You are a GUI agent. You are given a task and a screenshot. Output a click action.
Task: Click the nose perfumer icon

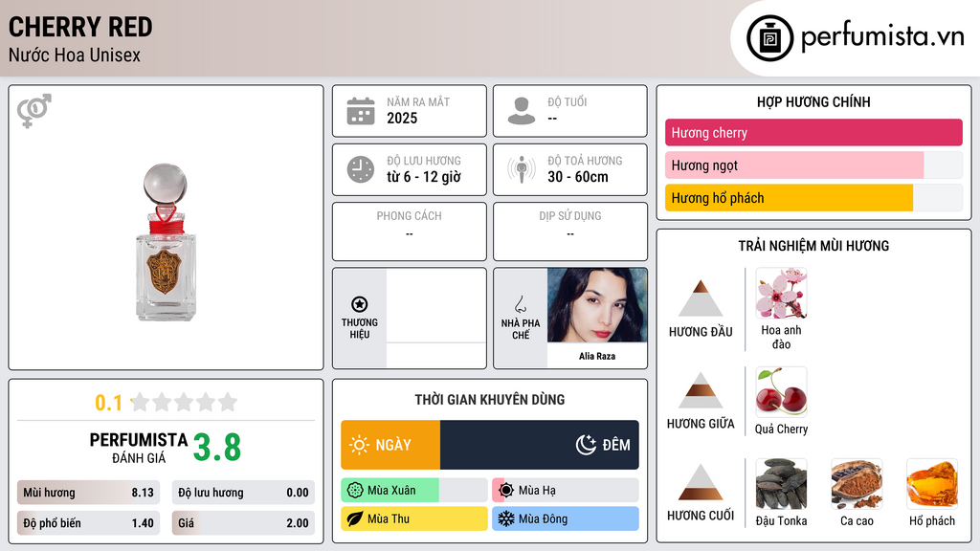click(x=520, y=304)
